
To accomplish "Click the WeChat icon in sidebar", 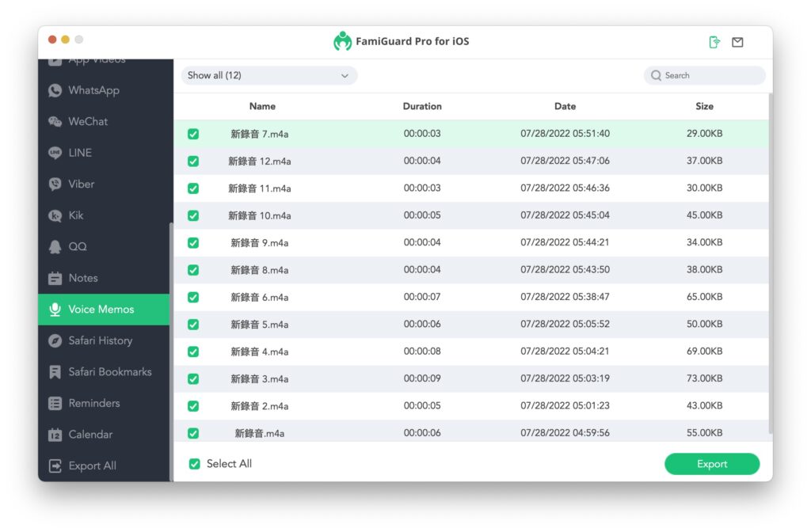I will pos(55,121).
